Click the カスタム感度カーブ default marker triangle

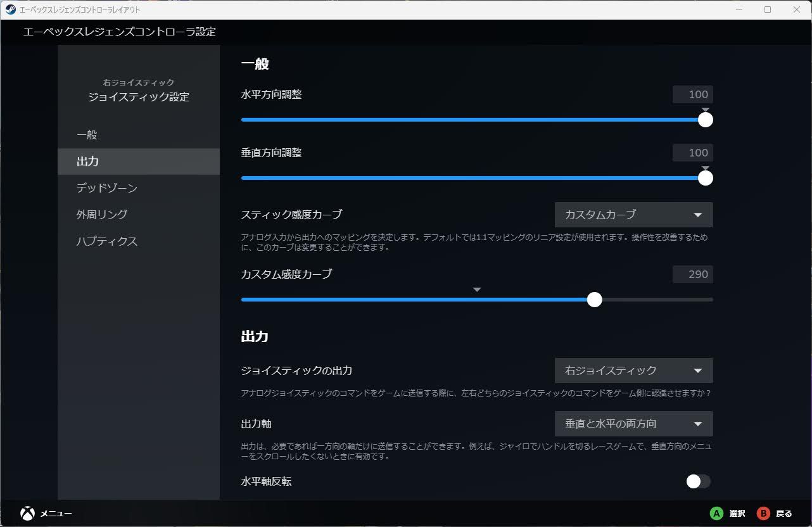click(478, 289)
